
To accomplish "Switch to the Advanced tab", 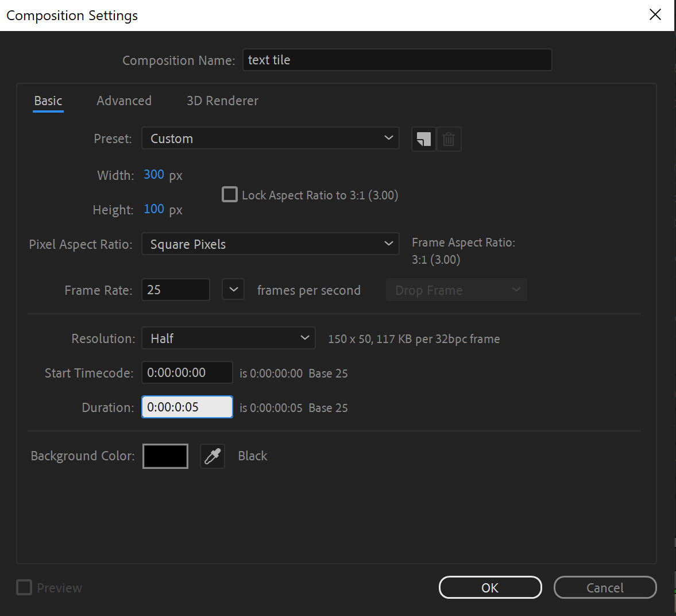I will [124, 101].
